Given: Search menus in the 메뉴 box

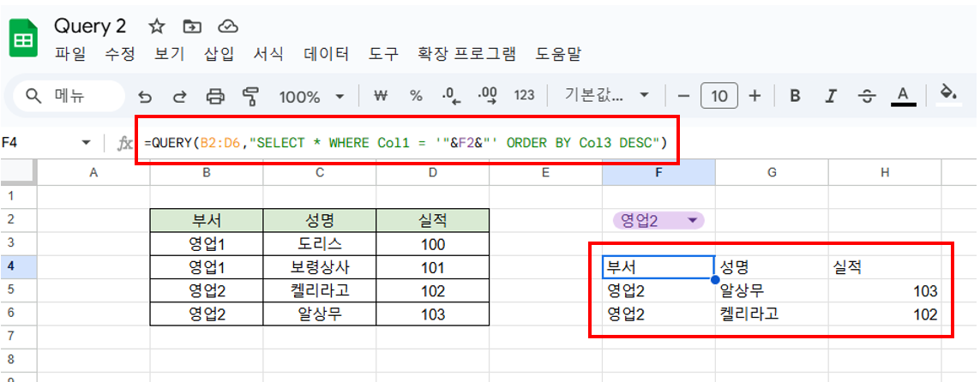Looking at the screenshot, I should pos(69,96).
